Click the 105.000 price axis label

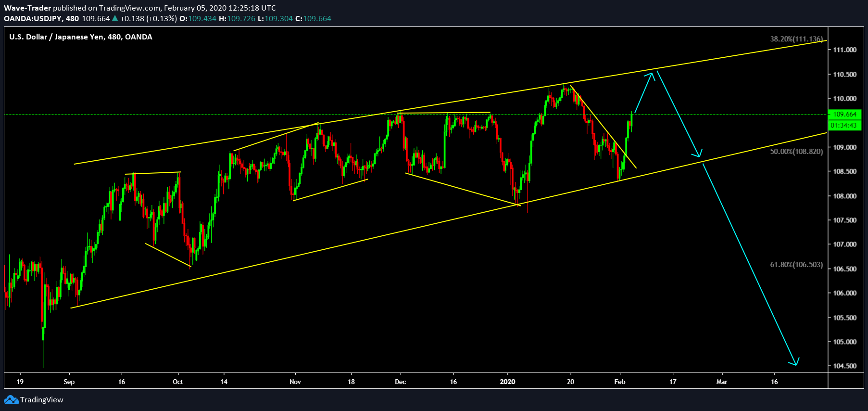845,342
